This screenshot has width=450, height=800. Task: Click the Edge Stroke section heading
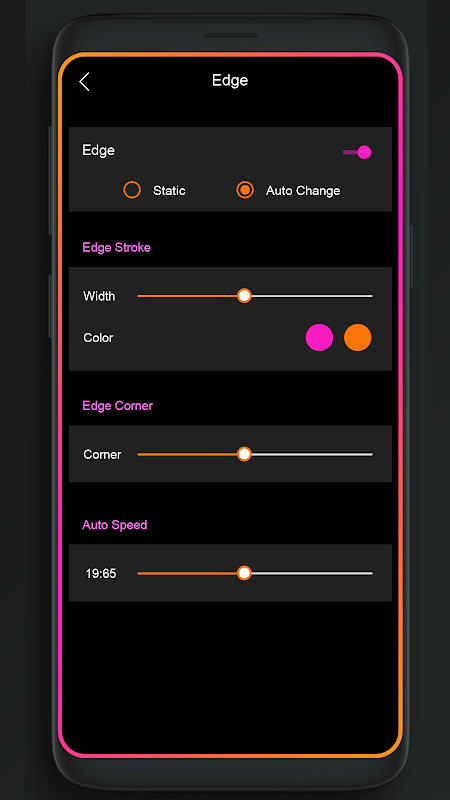116,247
